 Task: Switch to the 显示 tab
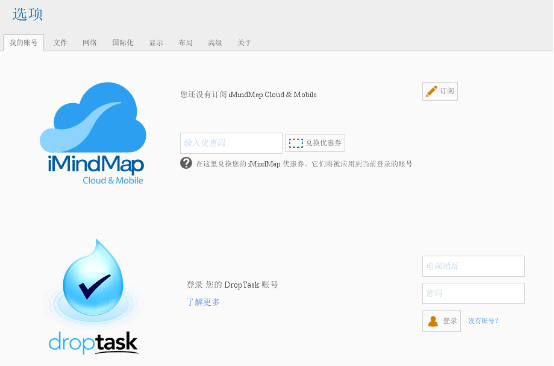click(156, 43)
